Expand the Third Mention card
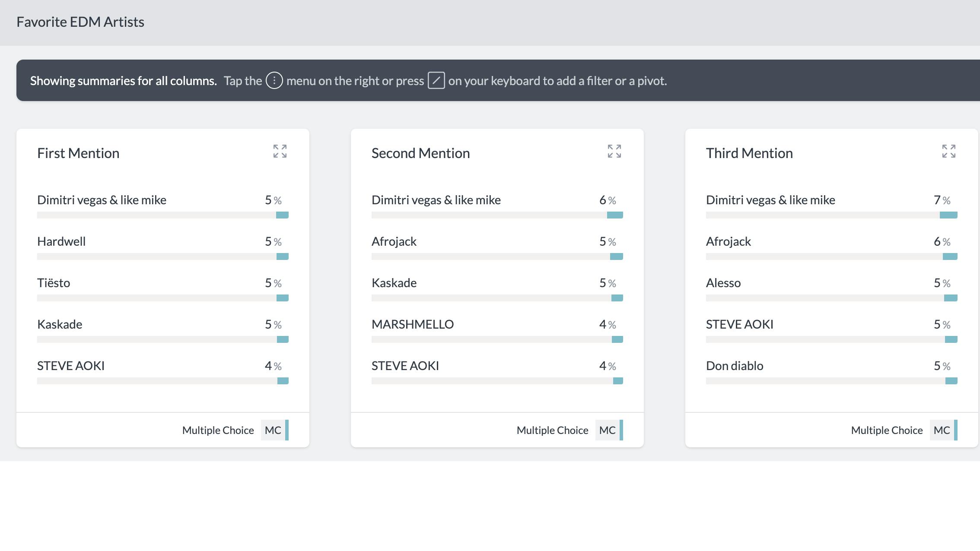This screenshot has height=551, width=980. tap(948, 151)
